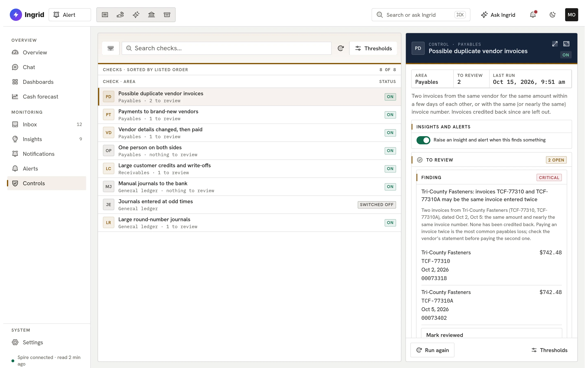
Task: Click the filter icon beside the search checks box
Action: point(110,48)
